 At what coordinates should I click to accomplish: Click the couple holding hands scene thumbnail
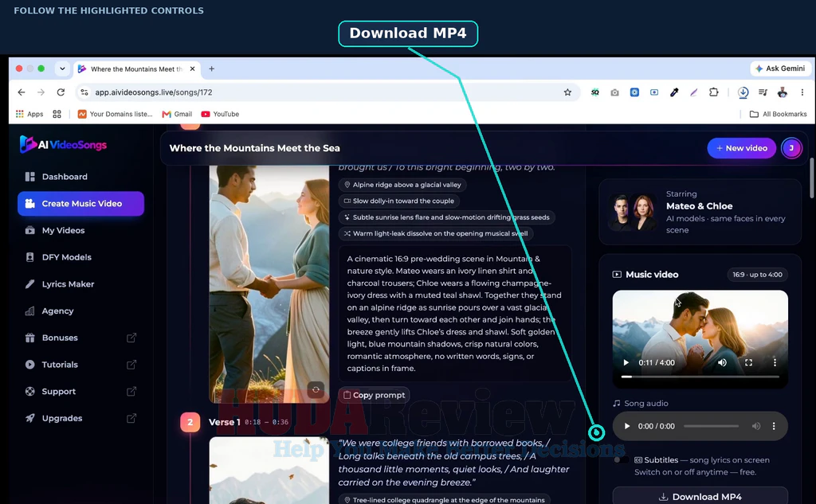coord(269,284)
